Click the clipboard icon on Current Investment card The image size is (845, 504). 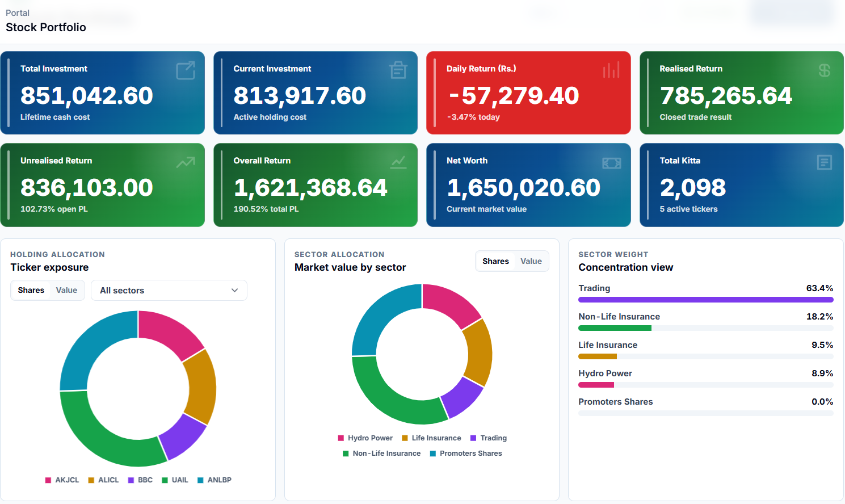coord(398,70)
